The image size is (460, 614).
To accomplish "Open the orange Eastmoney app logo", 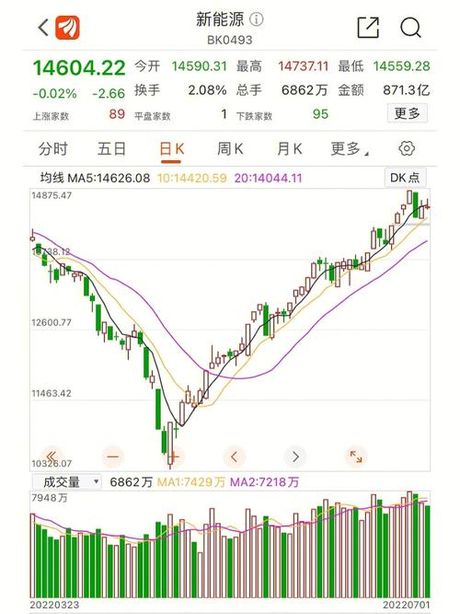I will (67, 27).
